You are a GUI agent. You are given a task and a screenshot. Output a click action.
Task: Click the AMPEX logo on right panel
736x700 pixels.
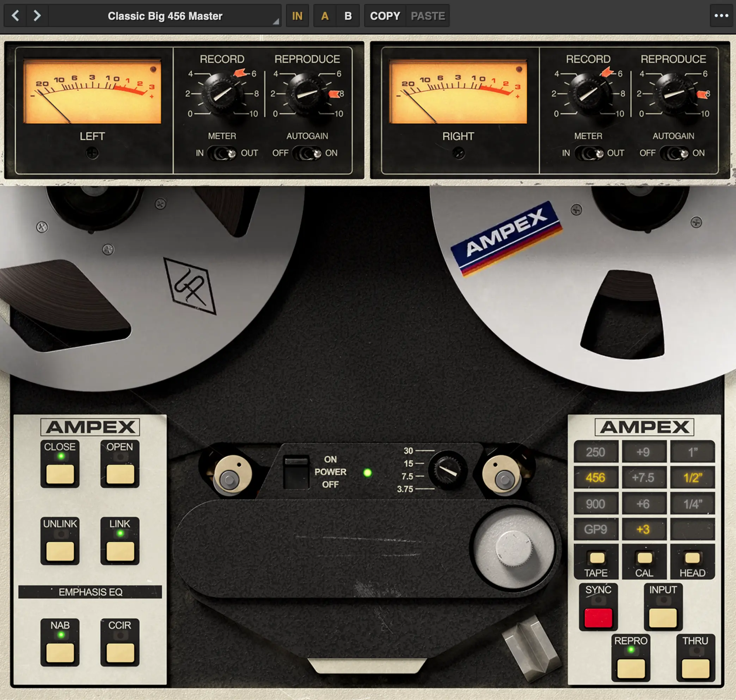(644, 427)
